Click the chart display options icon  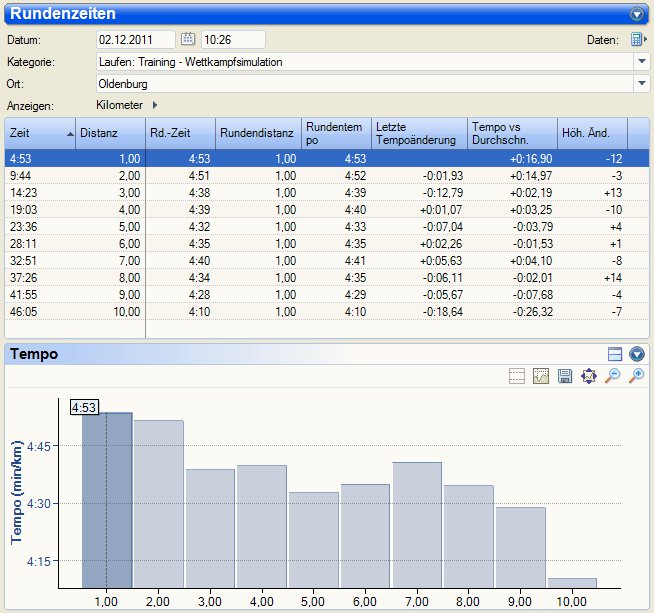[541, 376]
